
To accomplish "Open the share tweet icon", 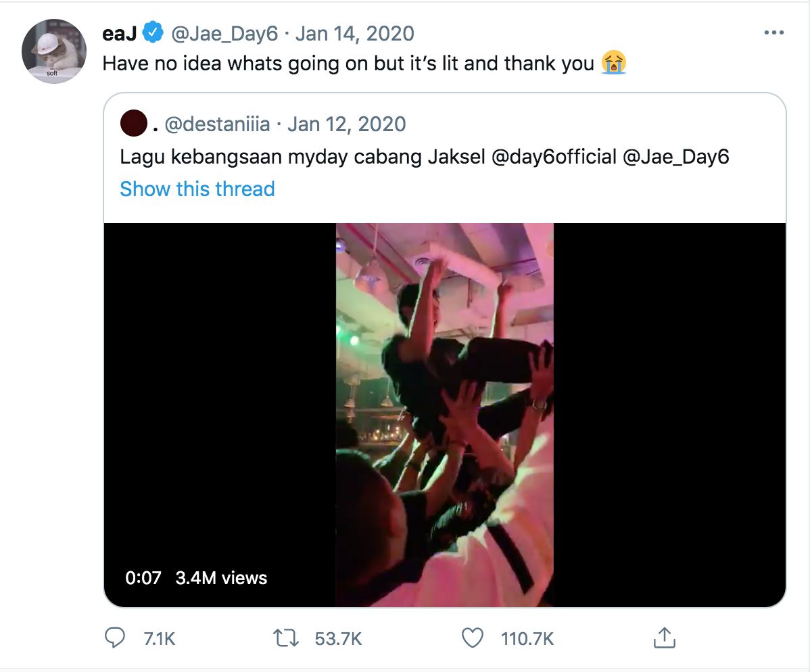I will pyautogui.click(x=664, y=638).
